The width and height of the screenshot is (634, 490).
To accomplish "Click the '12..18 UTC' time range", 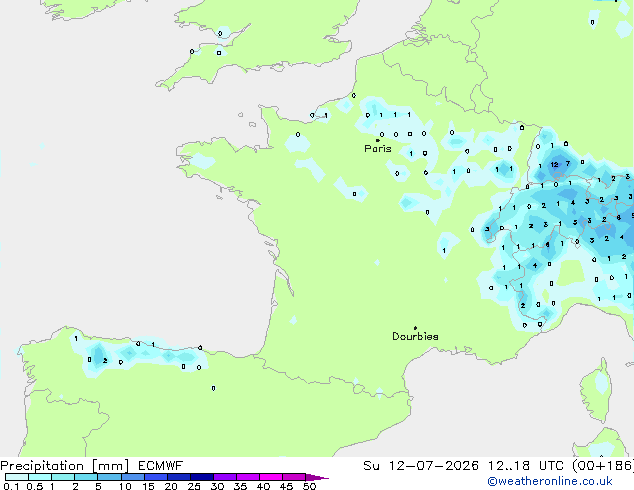I will coord(526,466).
